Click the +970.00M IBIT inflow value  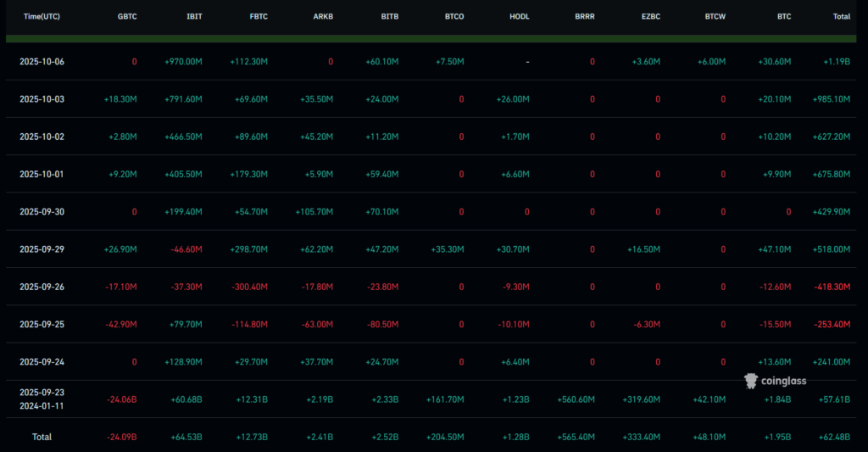(x=183, y=61)
